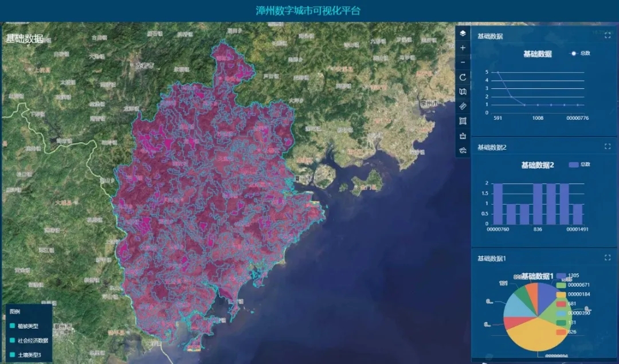Viewport: 619px width, 364px height.
Task: Zoom in with the plus icon
Action: tap(463, 48)
